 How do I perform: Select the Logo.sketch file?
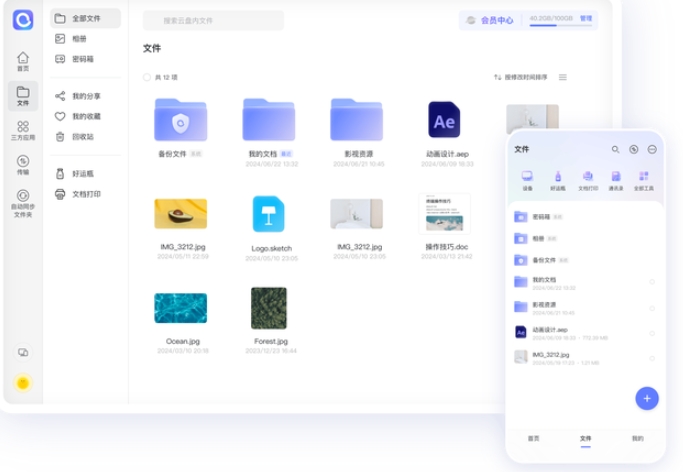click(269, 214)
